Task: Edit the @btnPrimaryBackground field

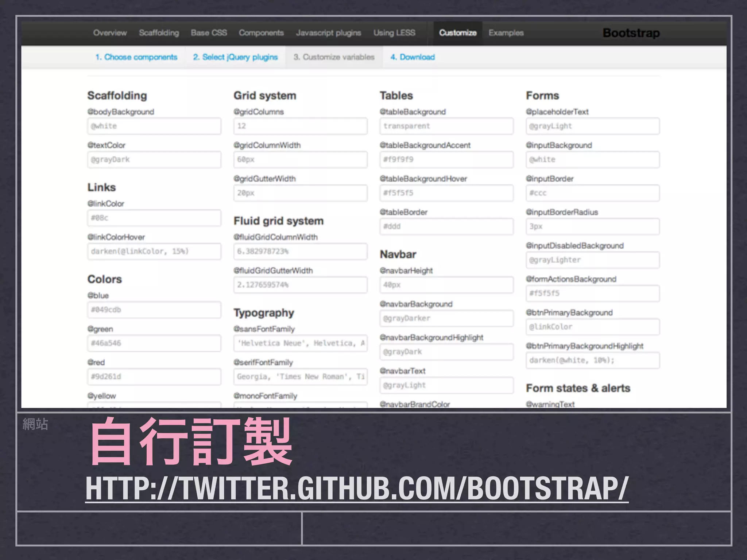Action: (593, 327)
